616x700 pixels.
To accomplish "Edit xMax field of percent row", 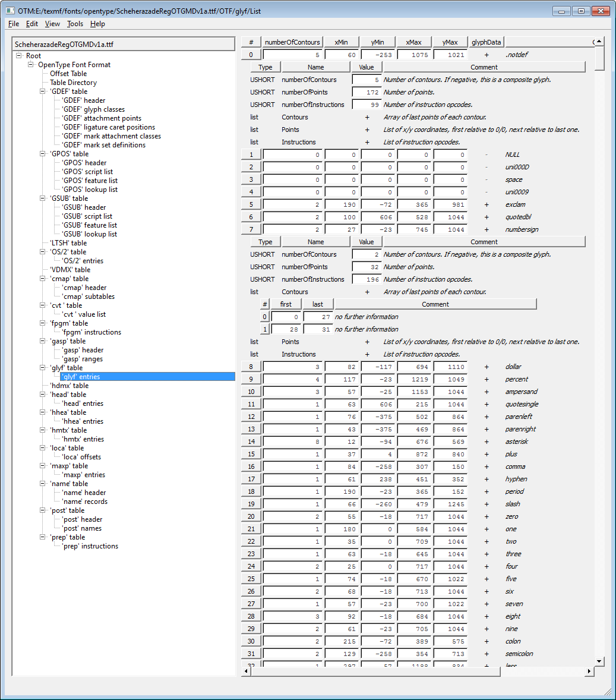I will pyautogui.click(x=414, y=380).
